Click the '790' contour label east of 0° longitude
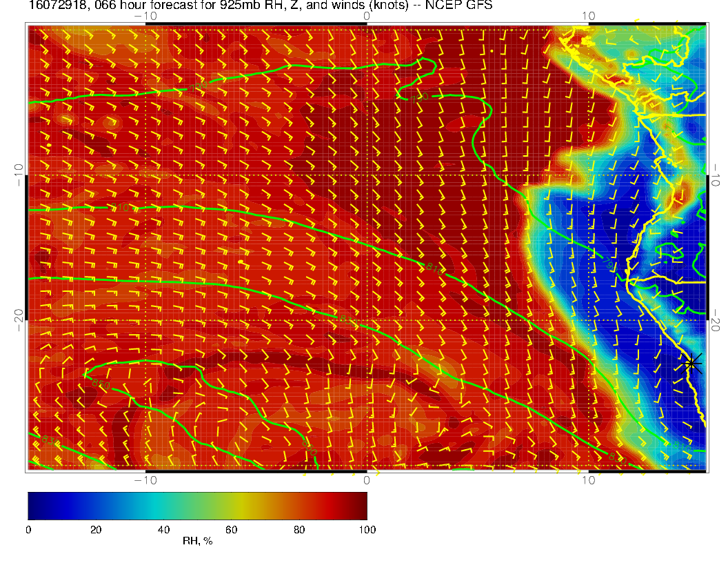This screenshot has height=563, width=728. 420,98
